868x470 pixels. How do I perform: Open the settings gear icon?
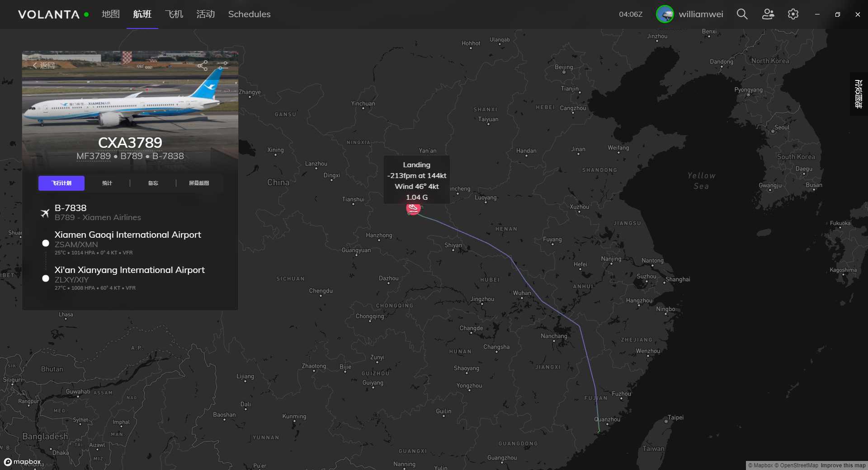pos(793,14)
